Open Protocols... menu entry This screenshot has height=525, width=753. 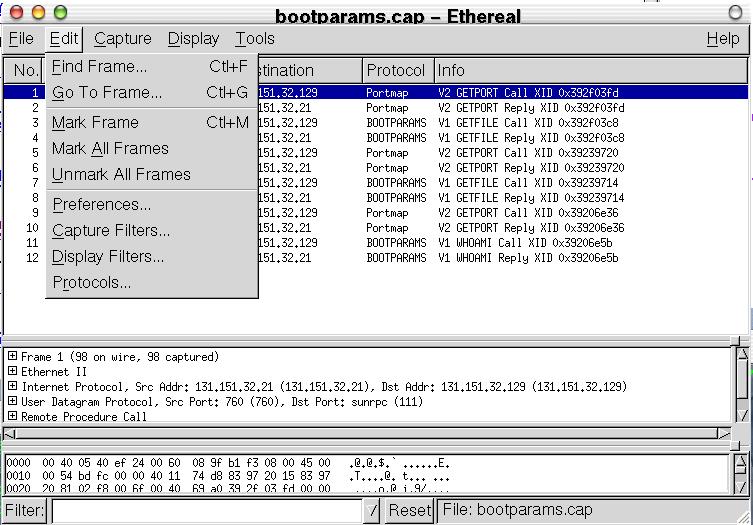[152, 282]
